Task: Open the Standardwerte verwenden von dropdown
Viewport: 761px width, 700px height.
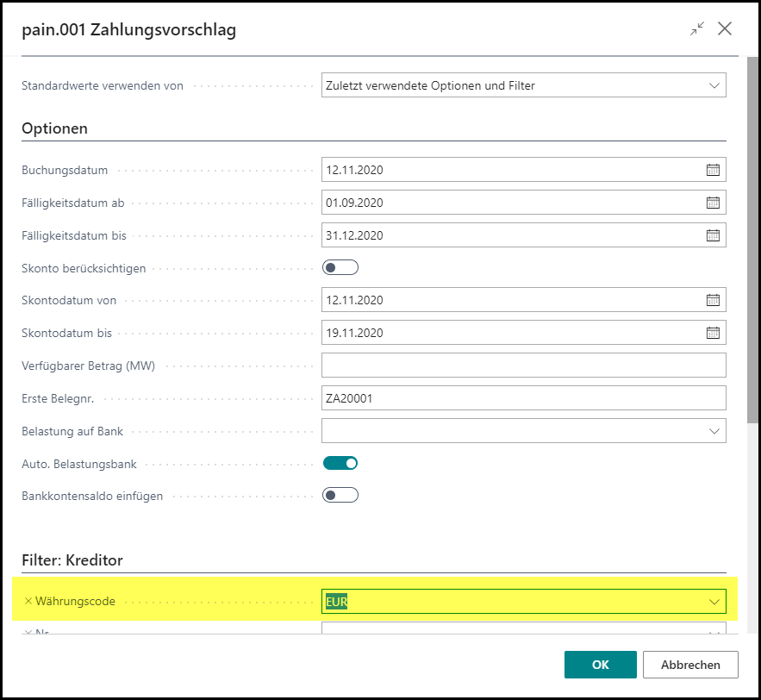Action: coord(714,84)
